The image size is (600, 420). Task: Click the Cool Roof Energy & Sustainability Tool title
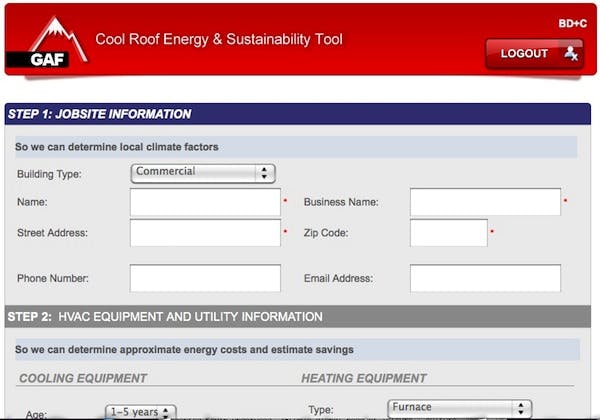pyautogui.click(x=218, y=40)
